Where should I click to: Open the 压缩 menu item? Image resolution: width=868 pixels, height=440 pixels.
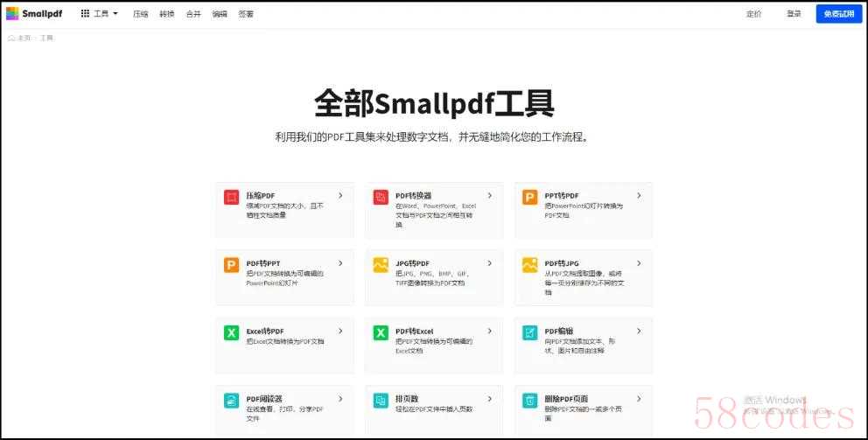pos(141,14)
